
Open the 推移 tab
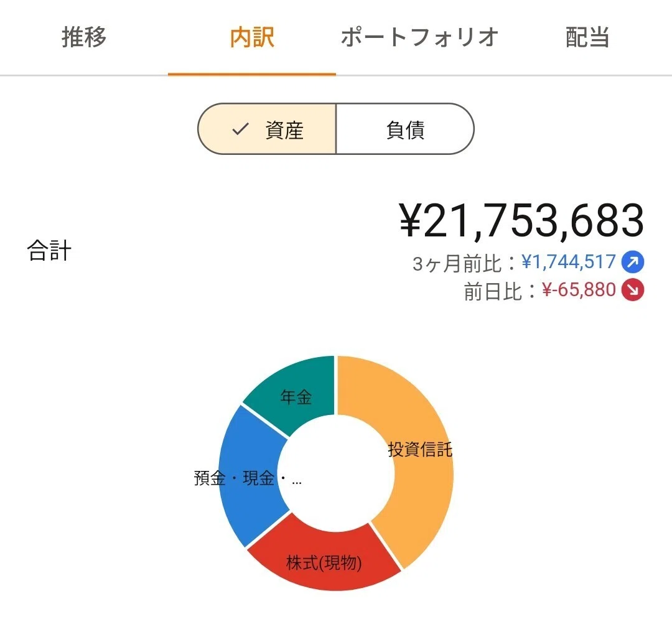point(84,37)
